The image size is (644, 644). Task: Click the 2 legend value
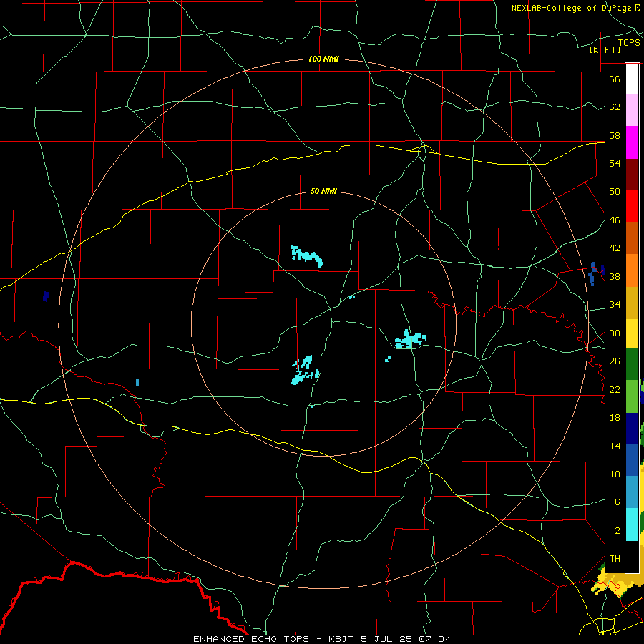pyautogui.click(x=617, y=530)
